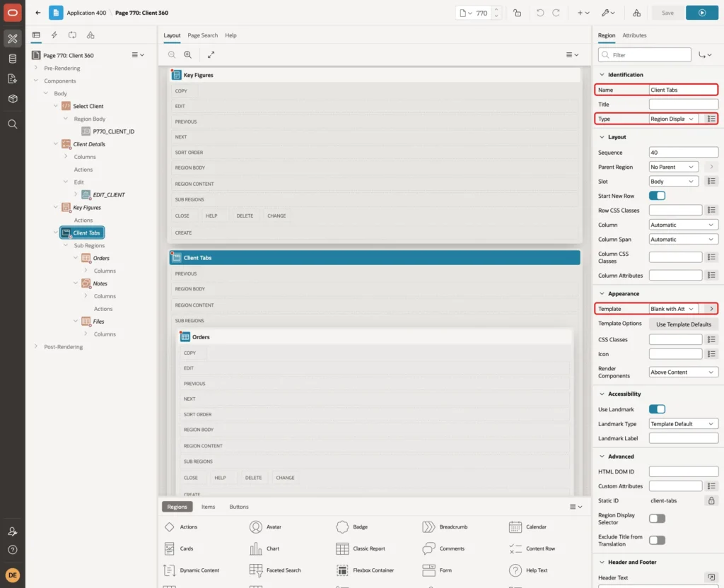This screenshot has width=724, height=588.
Task: Open the Shared Components tab icon in tree pane
Action: point(90,35)
